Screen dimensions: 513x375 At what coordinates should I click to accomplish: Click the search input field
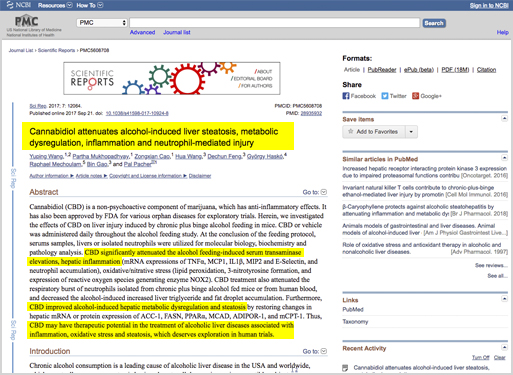point(274,23)
